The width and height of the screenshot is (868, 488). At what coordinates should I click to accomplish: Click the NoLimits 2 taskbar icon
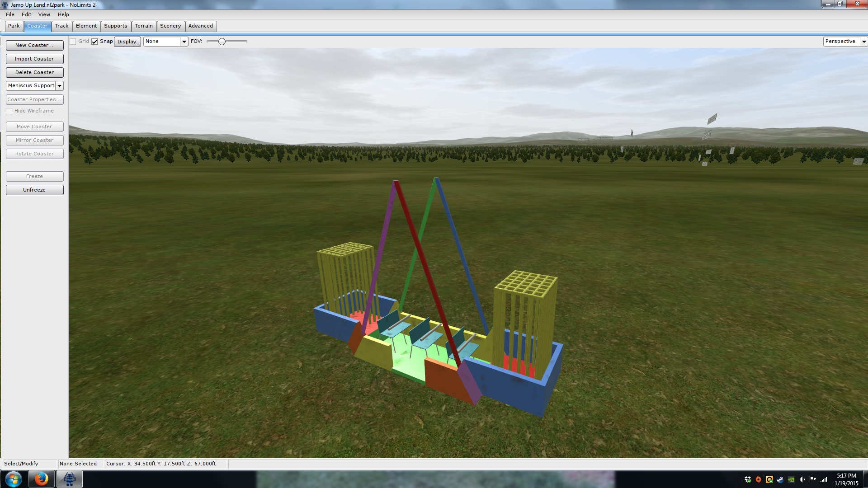click(x=69, y=479)
